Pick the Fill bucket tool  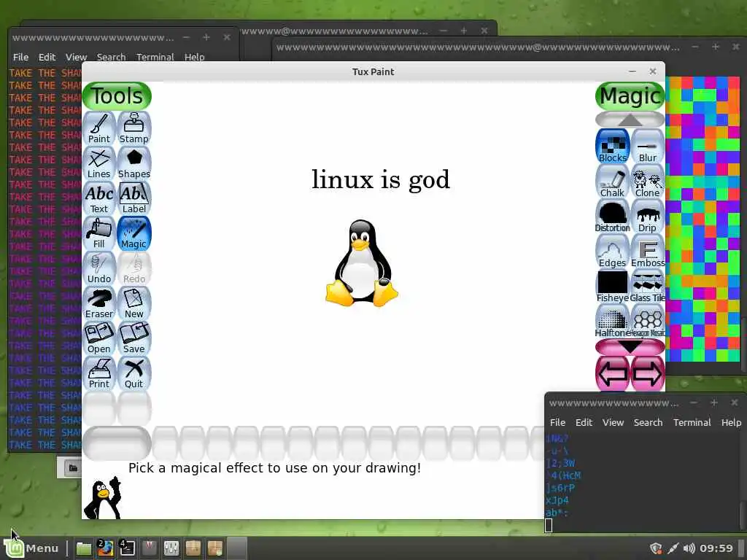pos(99,233)
